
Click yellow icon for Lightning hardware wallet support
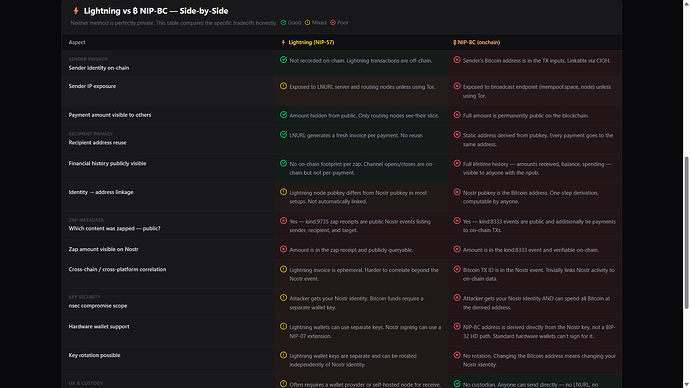click(x=283, y=326)
